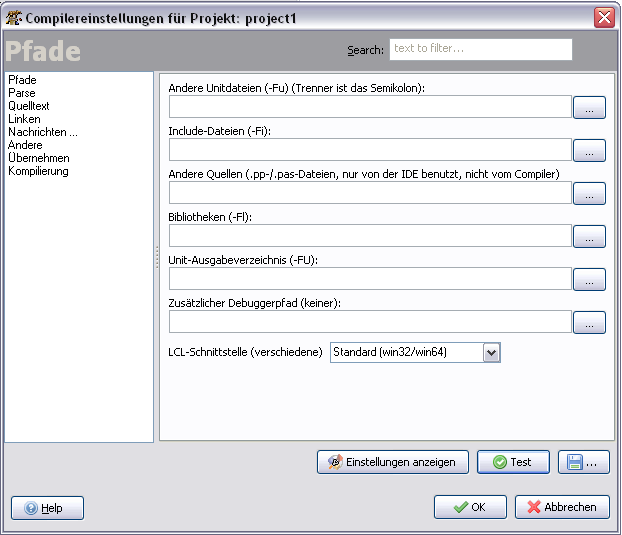Browse for Andere Quellen paths

589,193
